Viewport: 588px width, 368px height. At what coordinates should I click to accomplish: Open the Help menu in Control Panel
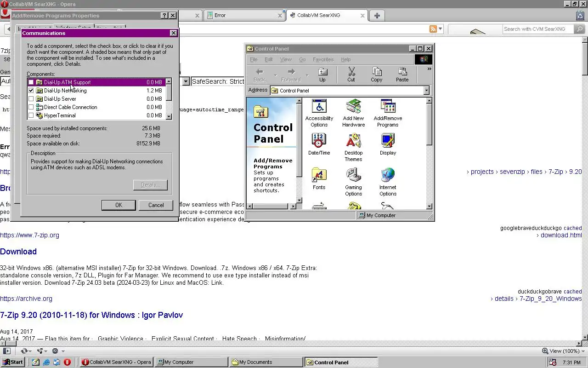pos(346,59)
